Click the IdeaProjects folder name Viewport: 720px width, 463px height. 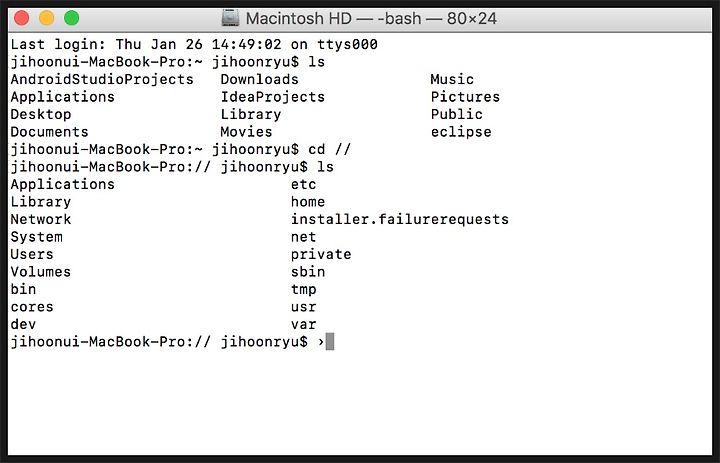click(x=273, y=97)
